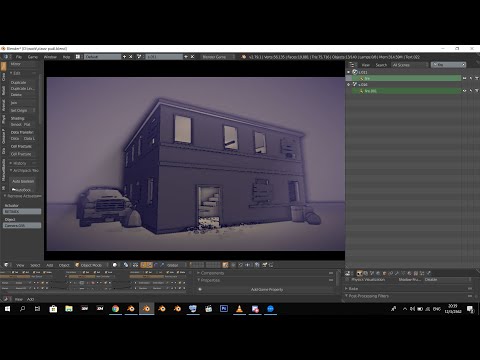Click Add Game Property button
Image resolution: width=480 pixels, height=360 pixels.
267,289
